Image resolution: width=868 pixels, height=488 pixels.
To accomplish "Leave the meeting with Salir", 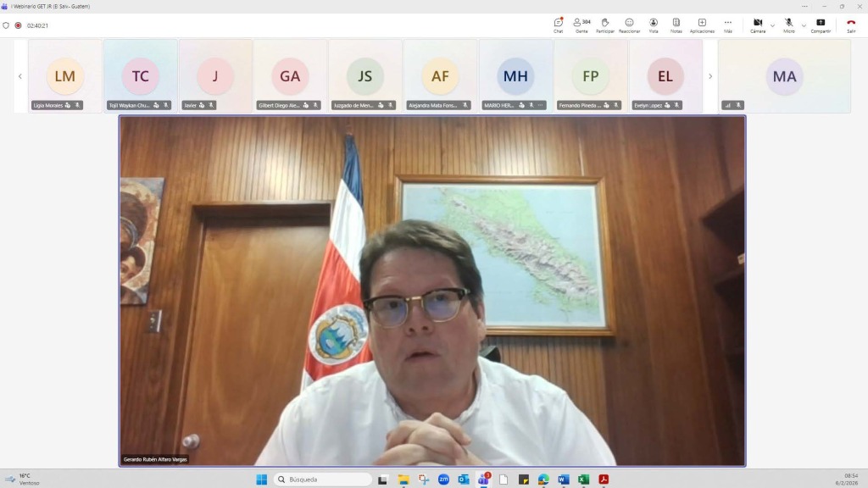I will pos(851,25).
